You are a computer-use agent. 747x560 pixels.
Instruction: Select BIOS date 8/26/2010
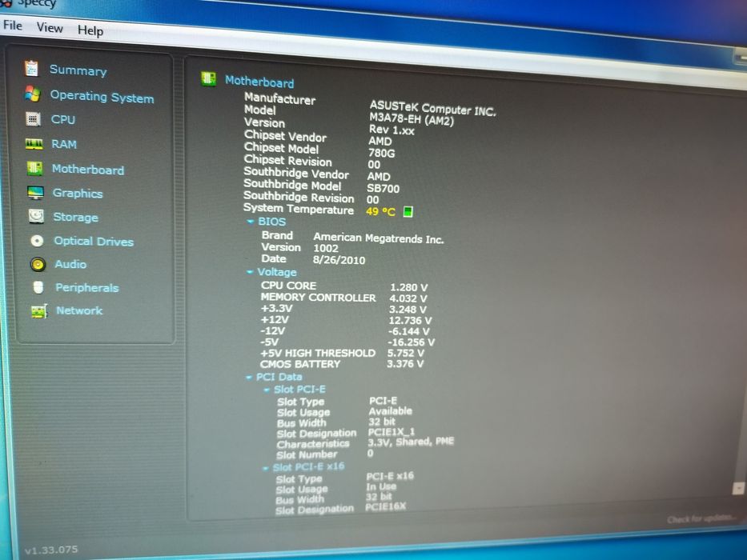click(x=339, y=260)
